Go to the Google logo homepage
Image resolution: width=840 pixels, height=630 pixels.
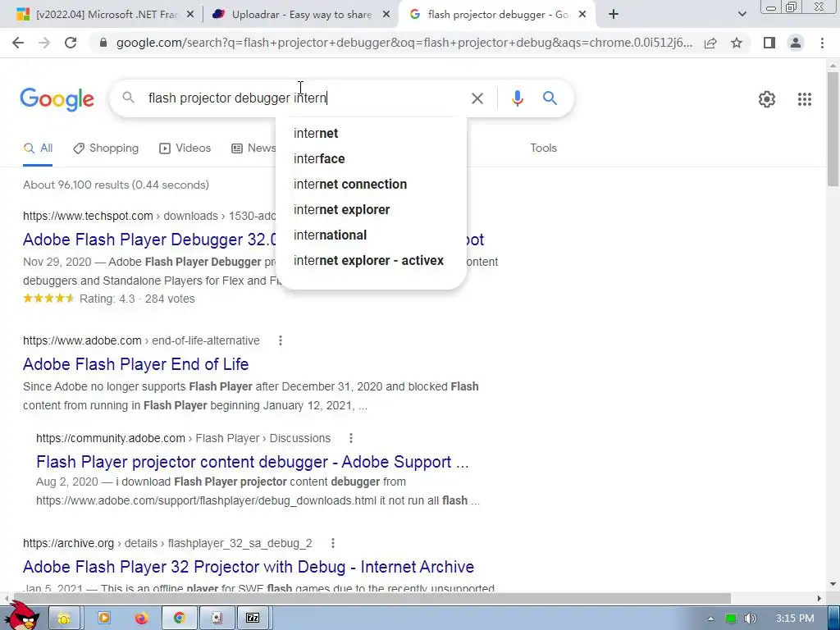[57, 99]
